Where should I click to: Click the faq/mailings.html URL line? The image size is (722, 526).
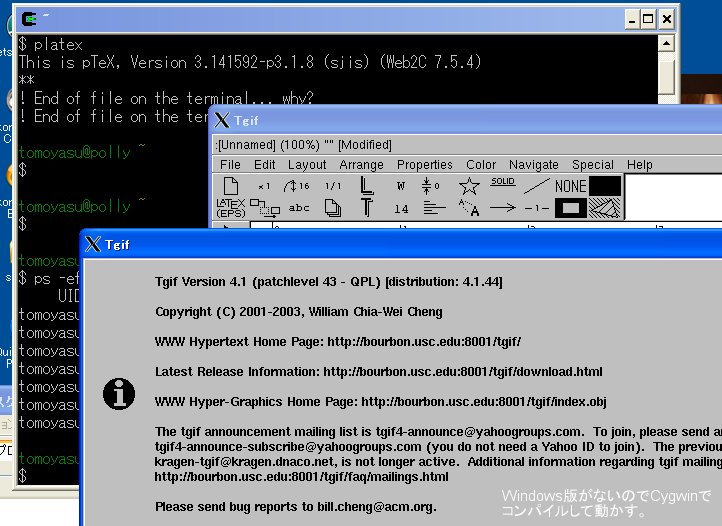[x=301, y=477]
